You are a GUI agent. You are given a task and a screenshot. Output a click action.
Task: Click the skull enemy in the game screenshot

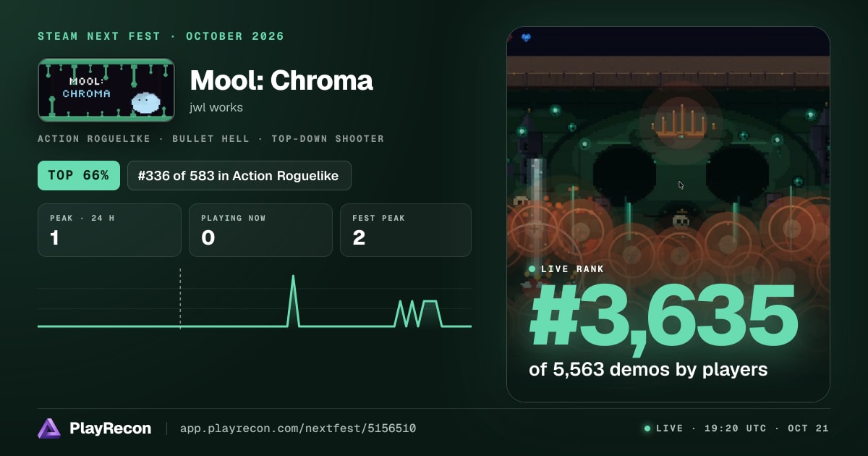679,219
